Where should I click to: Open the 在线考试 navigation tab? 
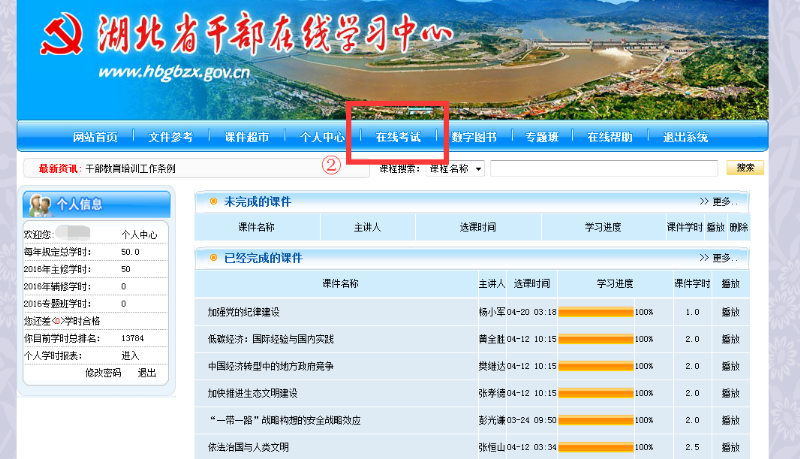pyautogui.click(x=398, y=137)
